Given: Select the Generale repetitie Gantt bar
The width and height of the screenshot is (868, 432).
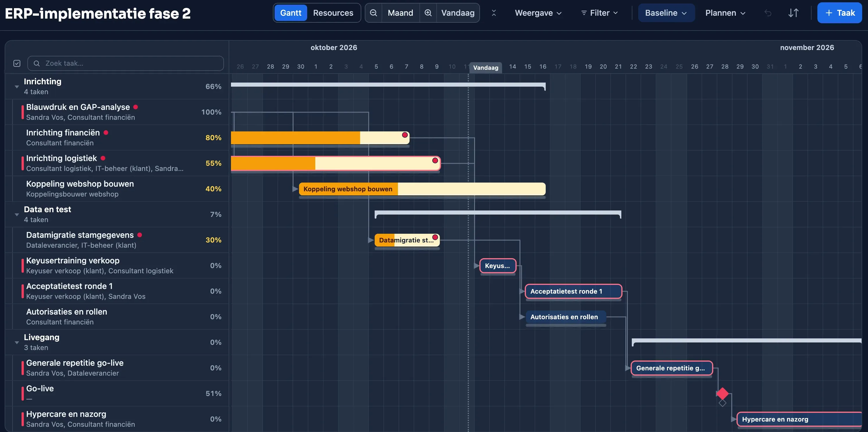Looking at the screenshot, I should 672,368.
